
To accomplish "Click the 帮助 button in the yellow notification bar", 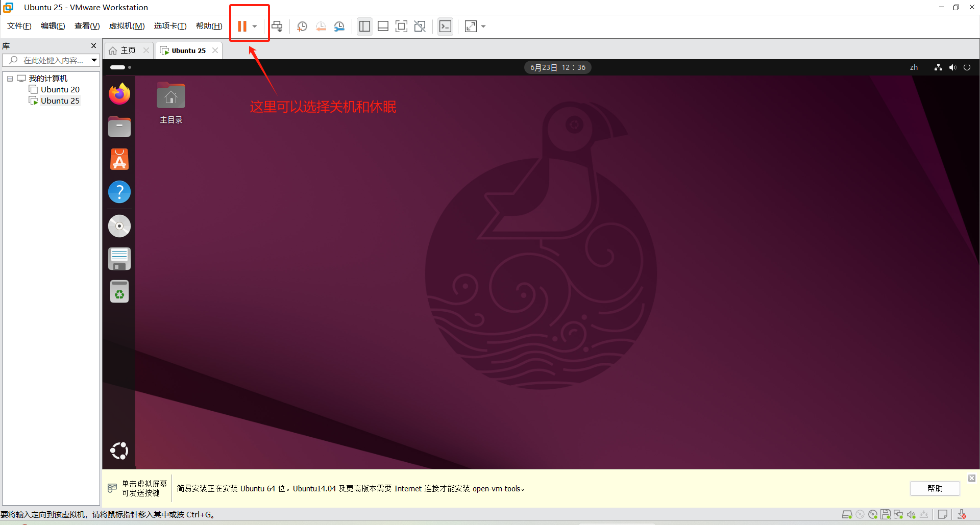I will click(x=935, y=488).
